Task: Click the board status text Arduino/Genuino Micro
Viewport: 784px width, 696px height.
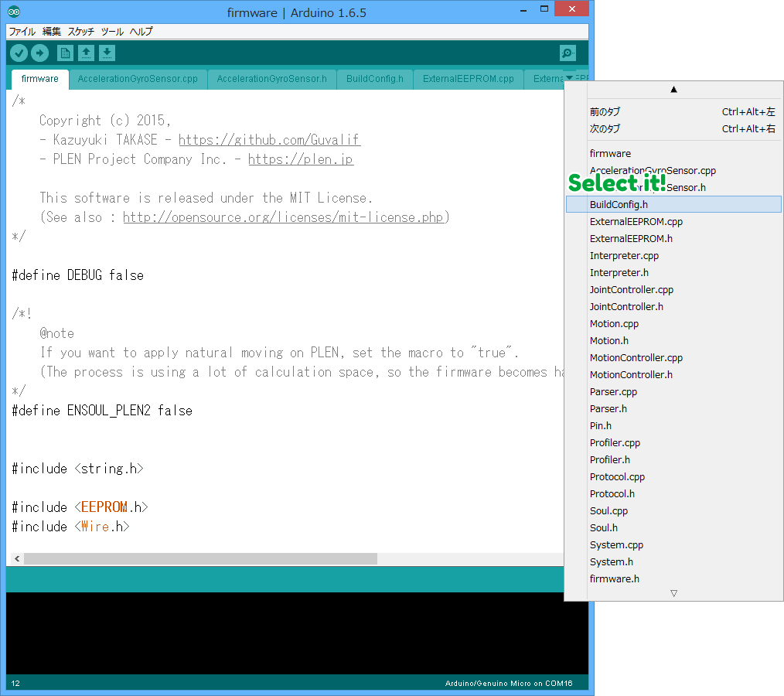Action: (x=509, y=683)
